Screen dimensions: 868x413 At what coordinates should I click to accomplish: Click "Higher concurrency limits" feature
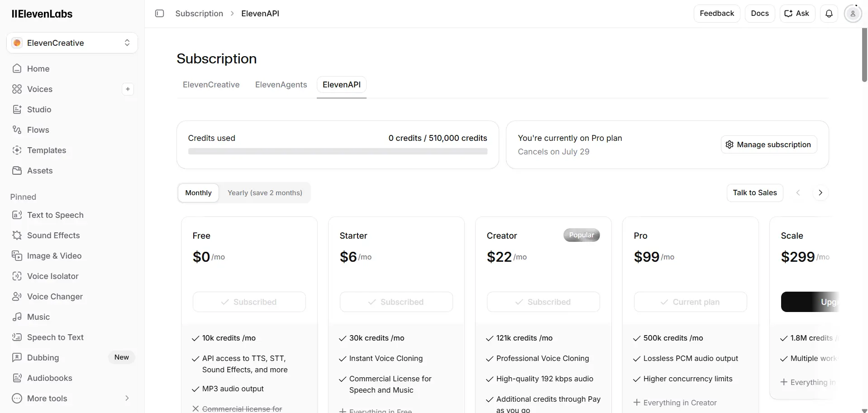click(x=688, y=379)
